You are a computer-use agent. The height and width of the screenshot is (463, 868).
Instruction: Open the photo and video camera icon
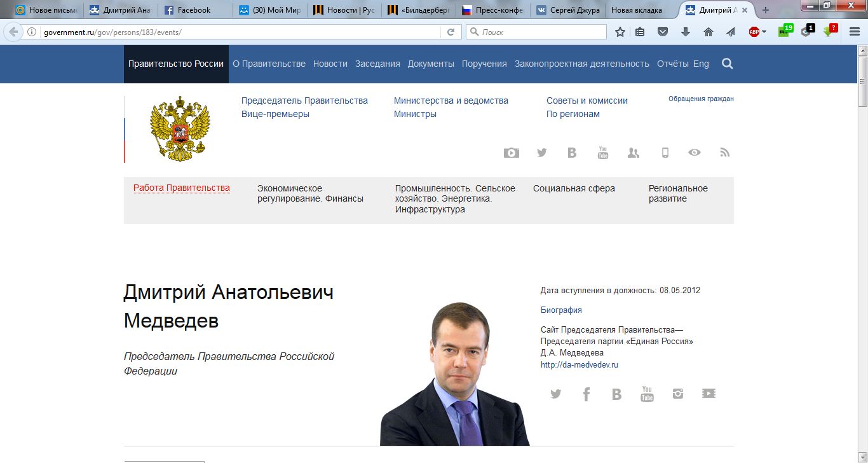point(511,153)
